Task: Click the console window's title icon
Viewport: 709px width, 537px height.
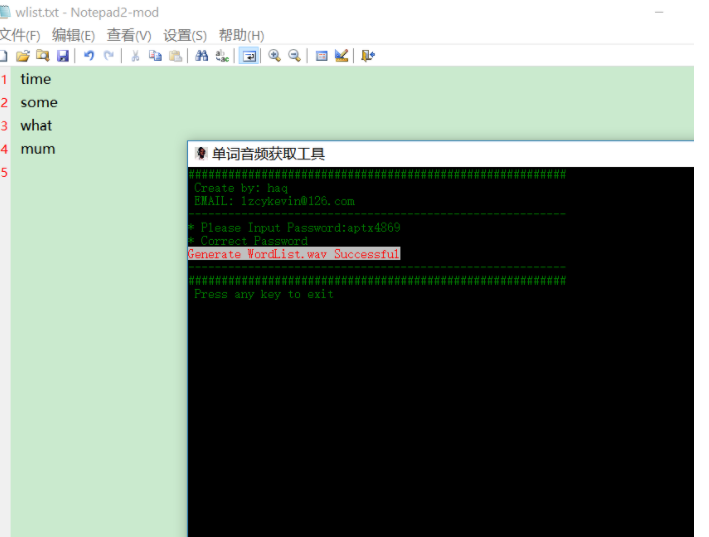Action: pos(201,154)
